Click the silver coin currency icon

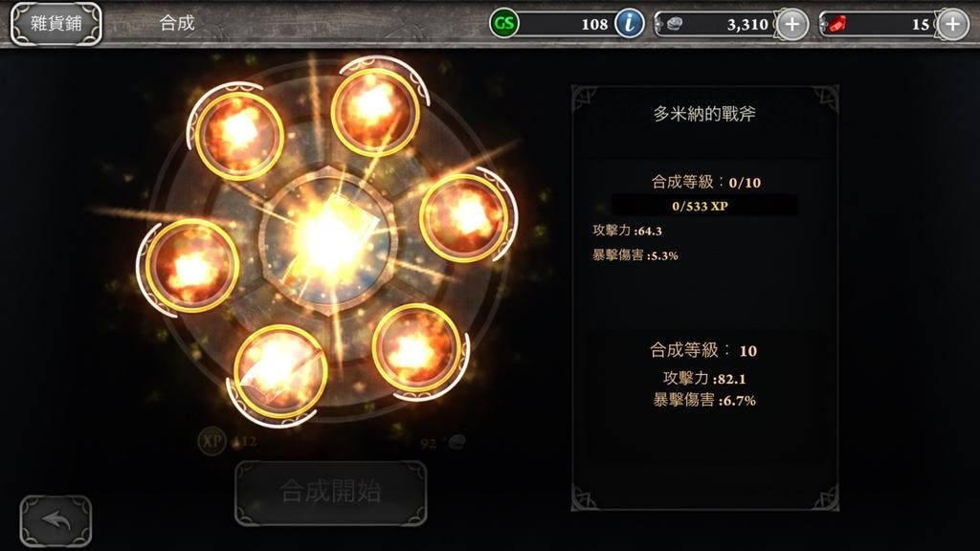tap(675, 24)
